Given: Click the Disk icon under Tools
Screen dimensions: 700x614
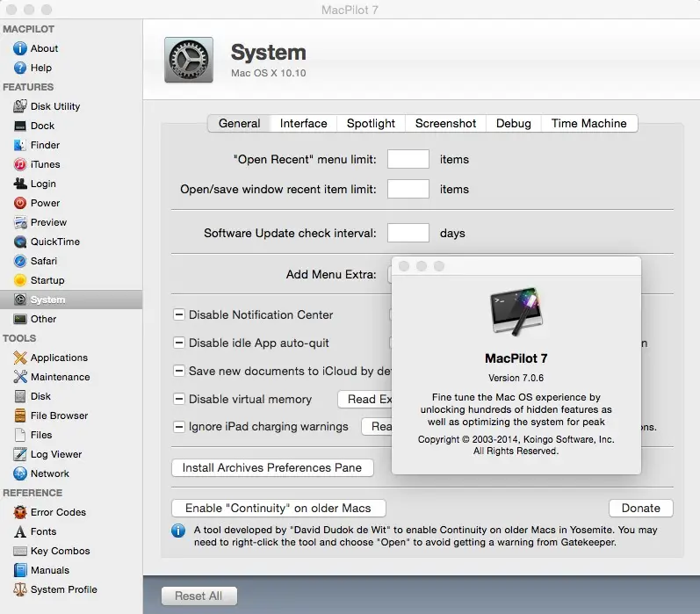Looking at the screenshot, I should point(19,396).
